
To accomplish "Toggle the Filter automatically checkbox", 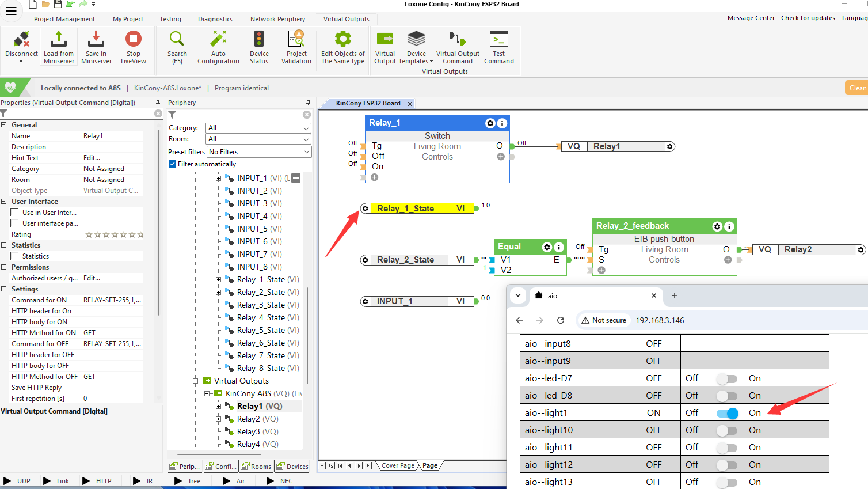I will coord(173,164).
